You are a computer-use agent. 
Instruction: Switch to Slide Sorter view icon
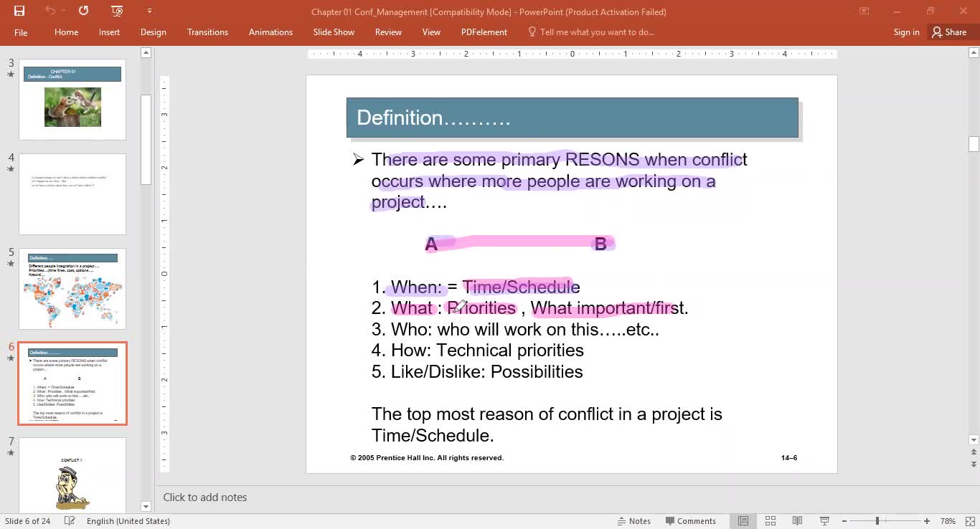pyautogui.click(x=771, y=521)
